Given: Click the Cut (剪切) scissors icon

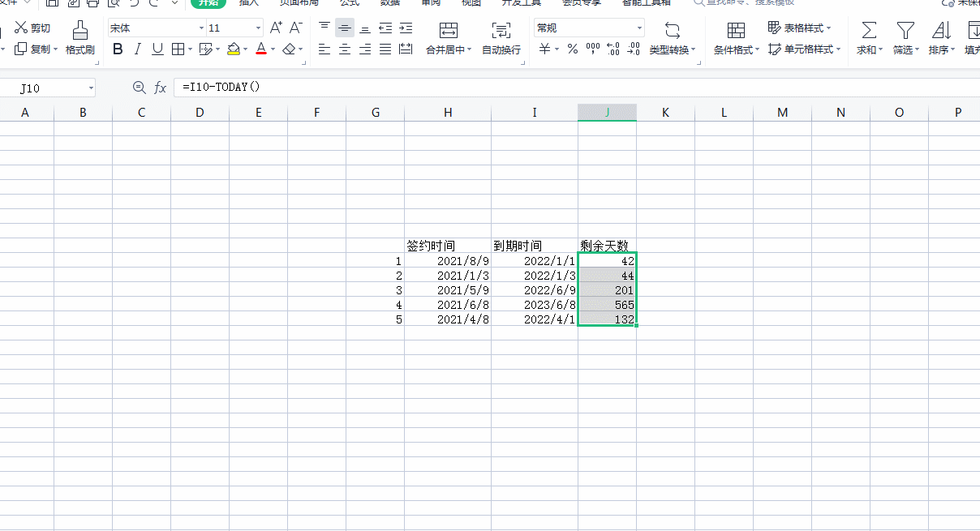Looking at the screenshot, I should (x=22, y=28).
